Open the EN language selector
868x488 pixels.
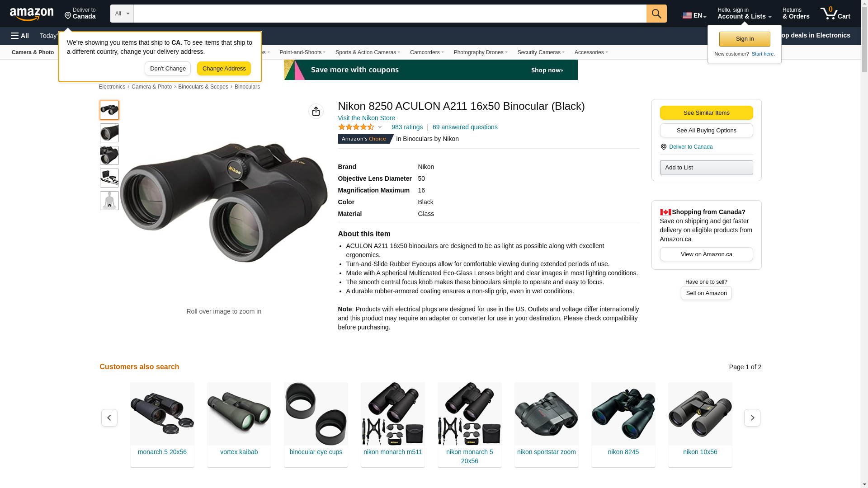[694, 15]
